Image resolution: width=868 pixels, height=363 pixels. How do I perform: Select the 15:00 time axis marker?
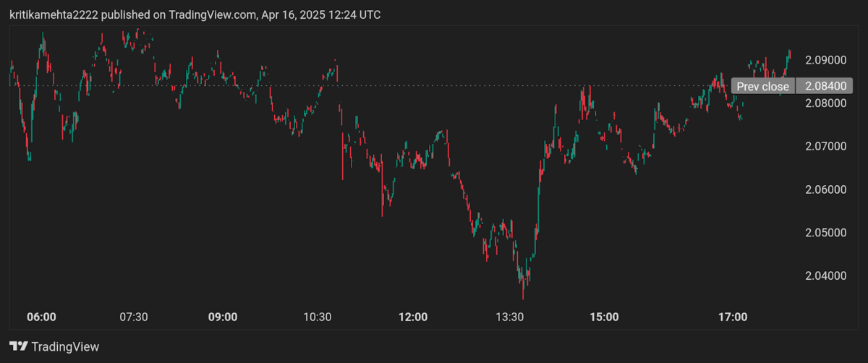(x=604, y=317)
